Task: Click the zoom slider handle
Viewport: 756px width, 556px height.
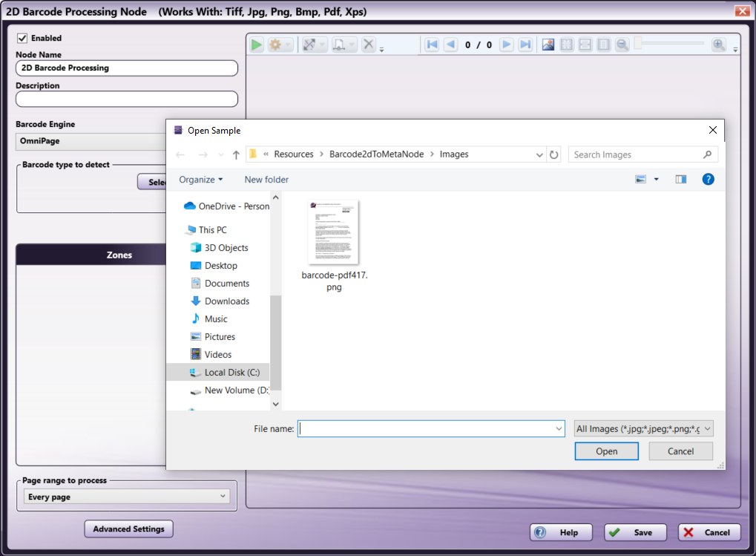Action: click(x=638, y=43)
